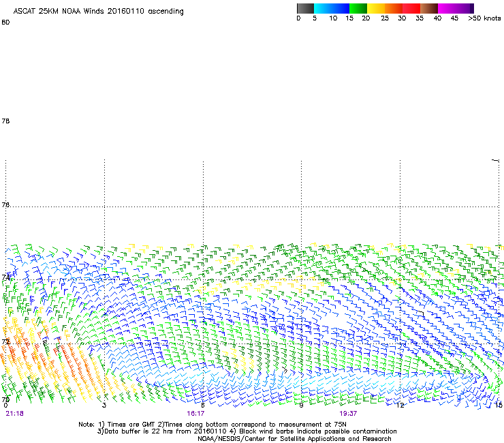The width and height of the screenshot is (504, 443).
Task: Click the legend label '5'
Action: coord(315,18)
